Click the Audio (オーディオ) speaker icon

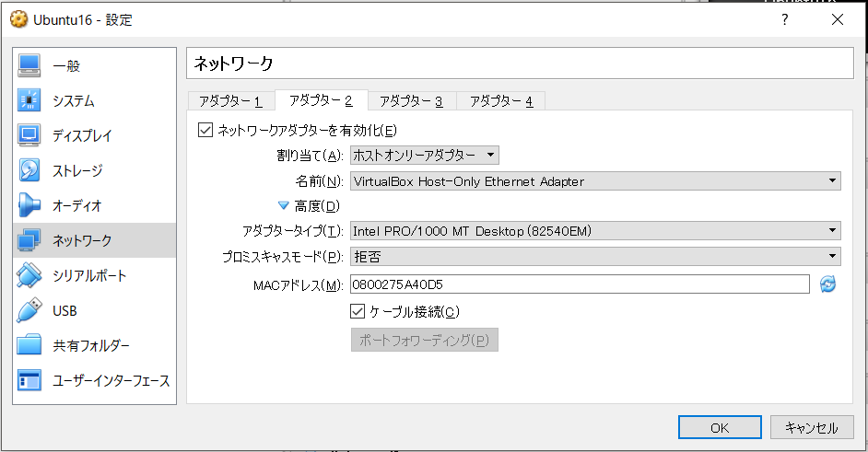[x=29, y=205]
